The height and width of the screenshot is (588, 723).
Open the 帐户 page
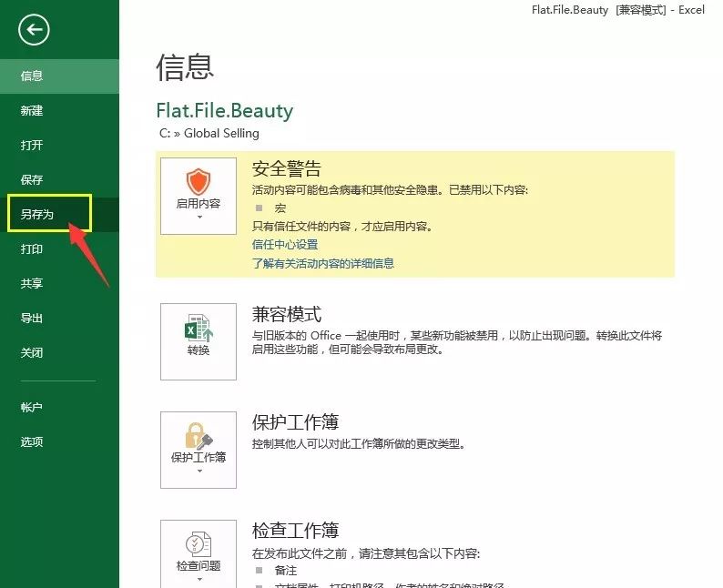(59, 407)
